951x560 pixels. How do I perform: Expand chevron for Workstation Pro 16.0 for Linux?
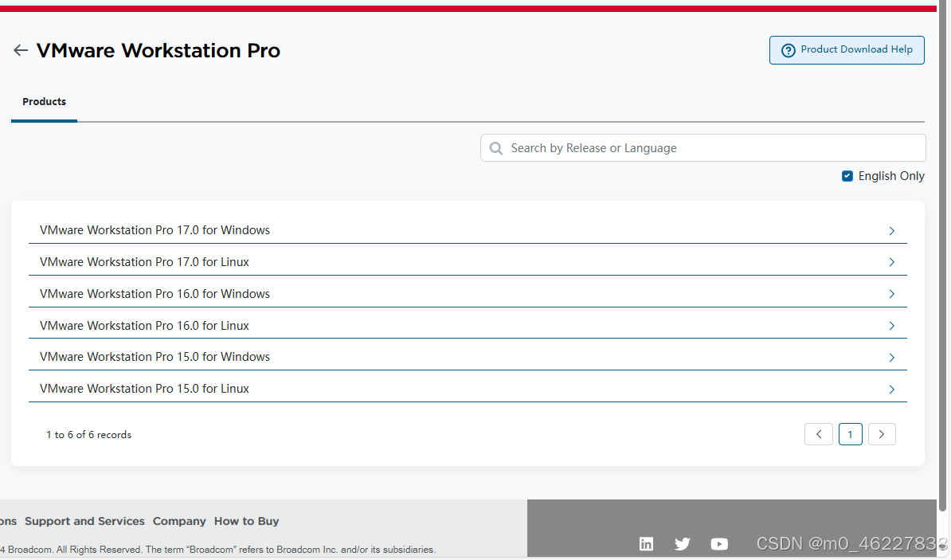pyautogui.click(x=891, y=326)
